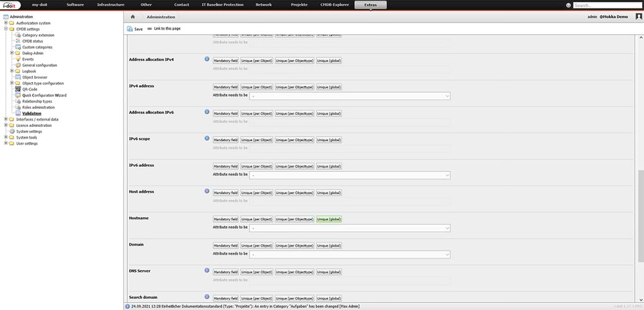Click info icon next to Address allocation IPv6

click(x=207, y=111)
